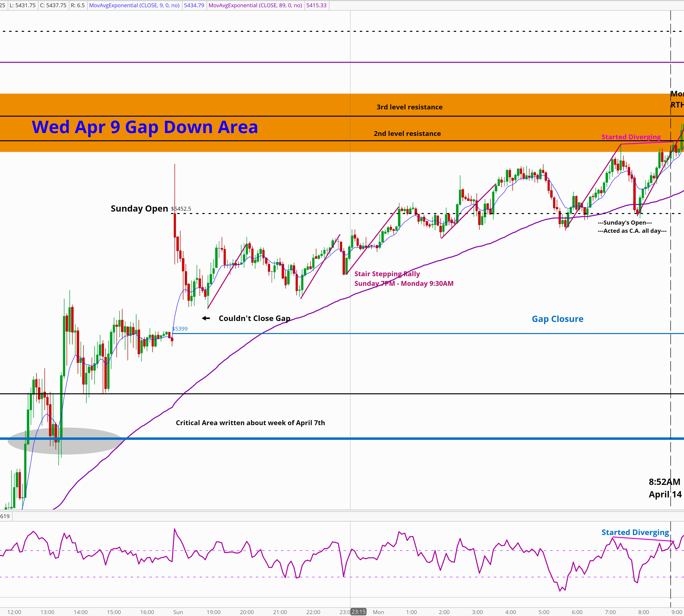Select the 'Gap Closure' blue text

(558, 319)
